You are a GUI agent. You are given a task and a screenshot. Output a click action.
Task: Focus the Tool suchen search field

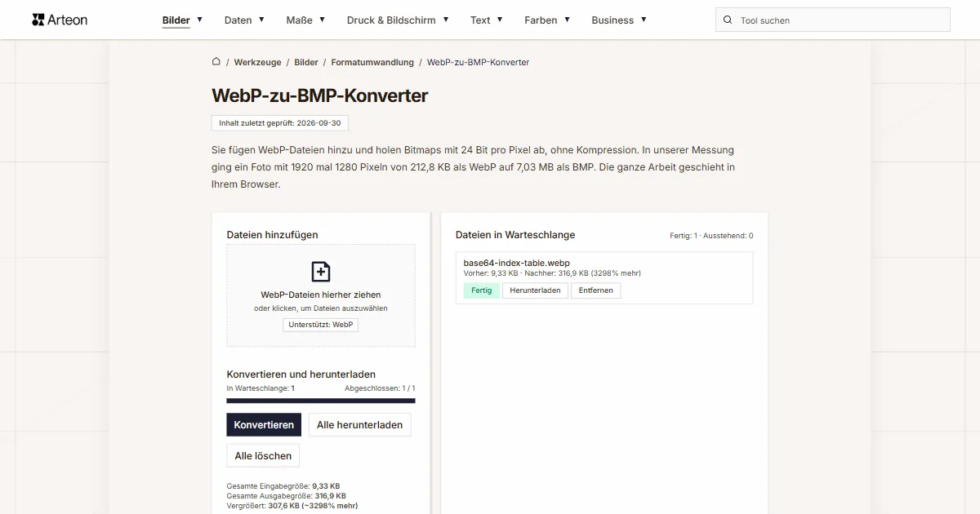tap(833, 20)
